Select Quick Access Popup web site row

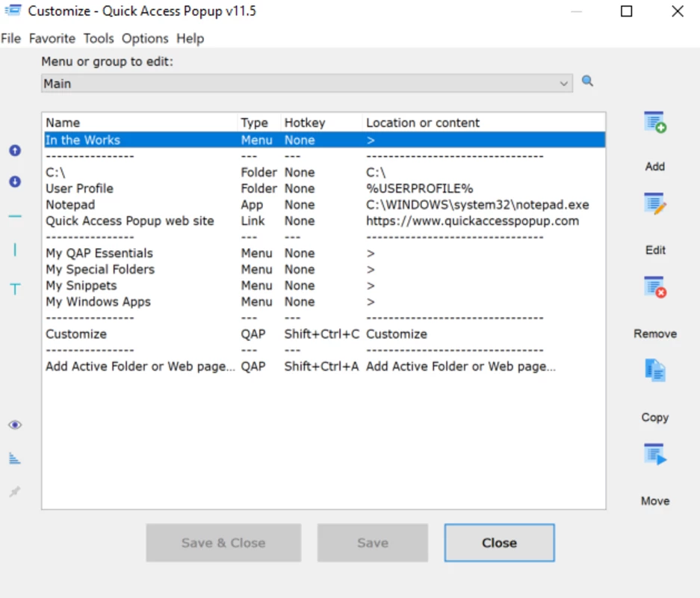[x=324, y=221]
